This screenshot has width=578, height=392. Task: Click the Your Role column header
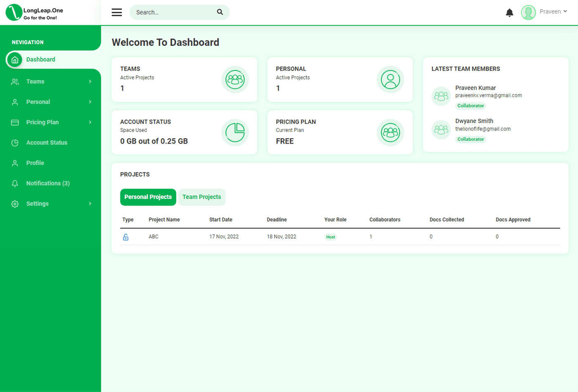click(335, 220)
